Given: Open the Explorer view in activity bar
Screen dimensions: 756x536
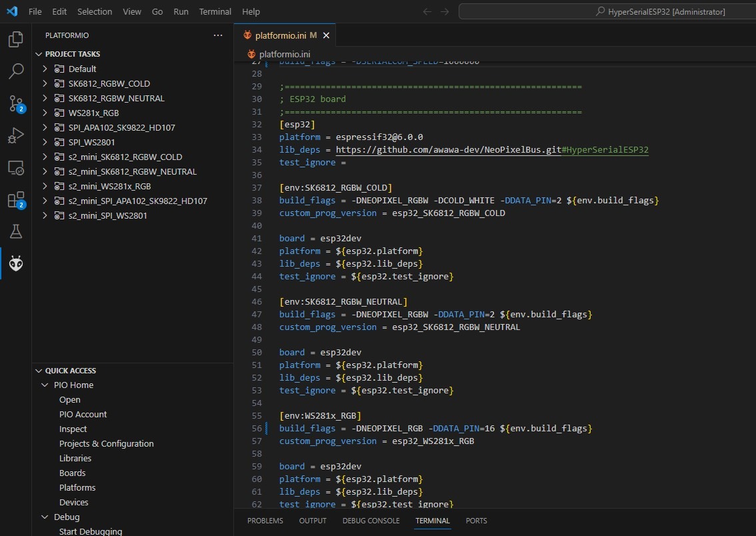Looking at the screenshot, I should tap(15, 39).
